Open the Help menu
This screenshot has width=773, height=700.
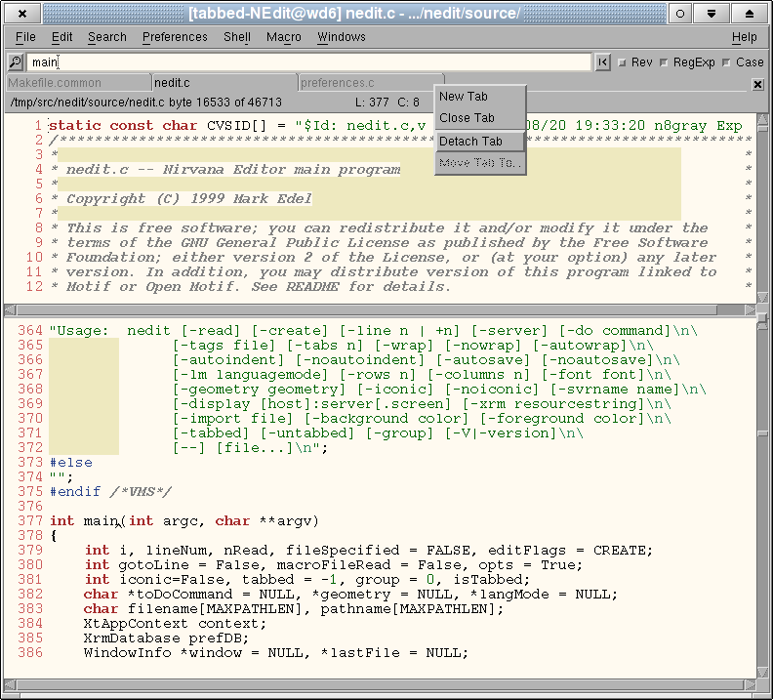(x=744, y=37)
